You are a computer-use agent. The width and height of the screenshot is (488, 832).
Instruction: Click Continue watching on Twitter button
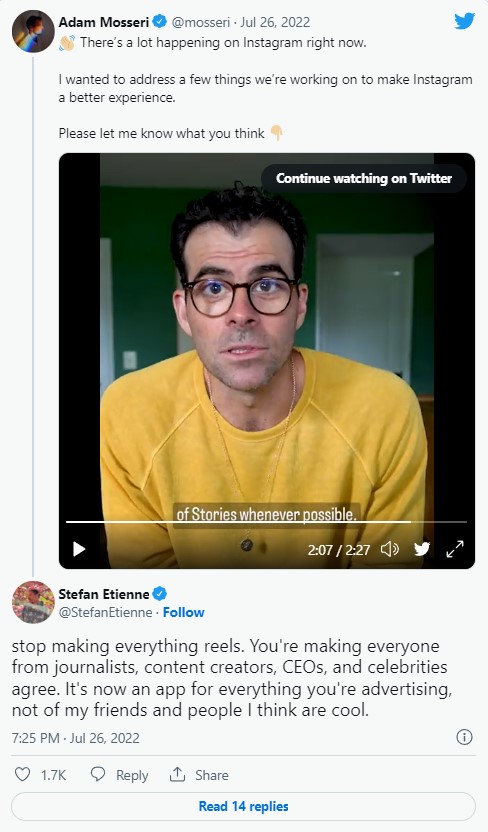pyautogui.click(x=364, y=178)
